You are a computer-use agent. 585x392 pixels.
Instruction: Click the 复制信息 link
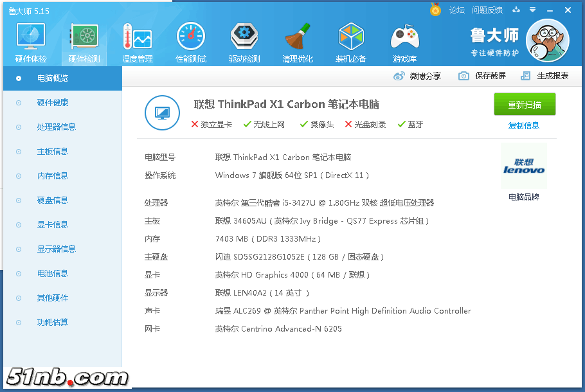tap(524, 126)
